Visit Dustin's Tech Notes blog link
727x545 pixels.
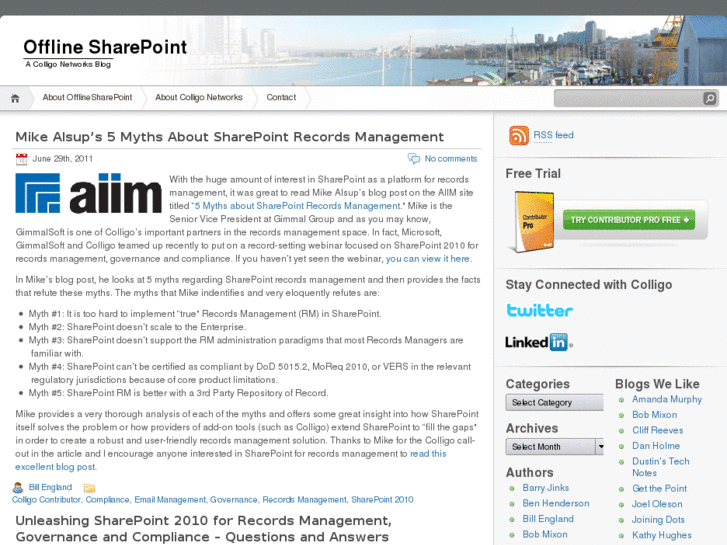[x=661, y=467]
